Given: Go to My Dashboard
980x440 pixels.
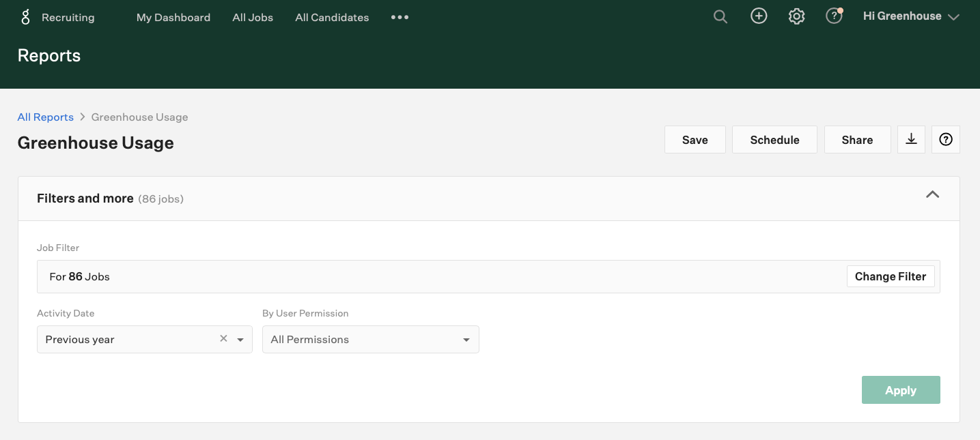Looking at the screenshot, I should pos(173,18).
